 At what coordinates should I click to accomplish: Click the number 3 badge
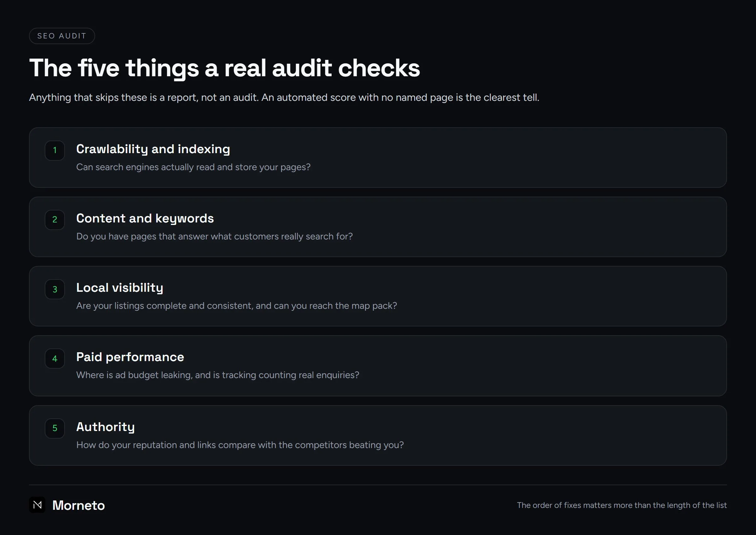pos(55,289)
